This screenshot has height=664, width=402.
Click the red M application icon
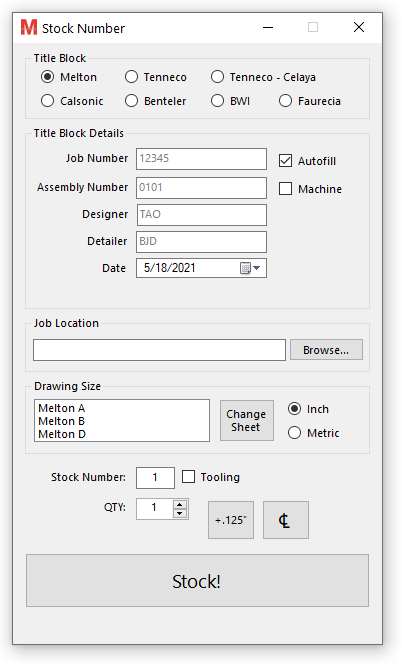pyautogui.click(x=29, y=28)
